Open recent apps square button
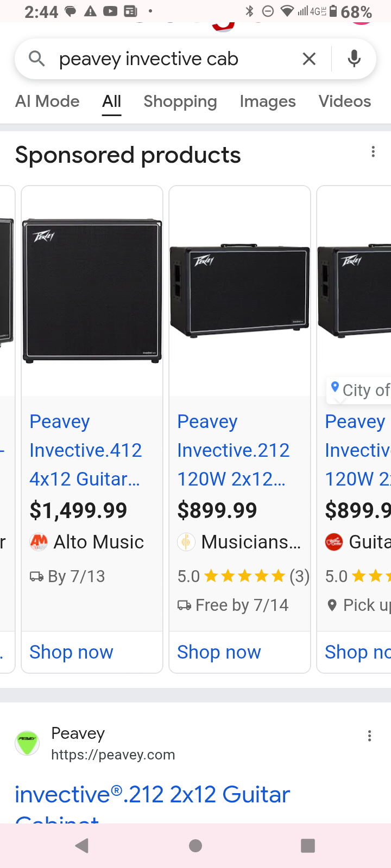The height and width of the screenshot is (868, 391). 308,846
